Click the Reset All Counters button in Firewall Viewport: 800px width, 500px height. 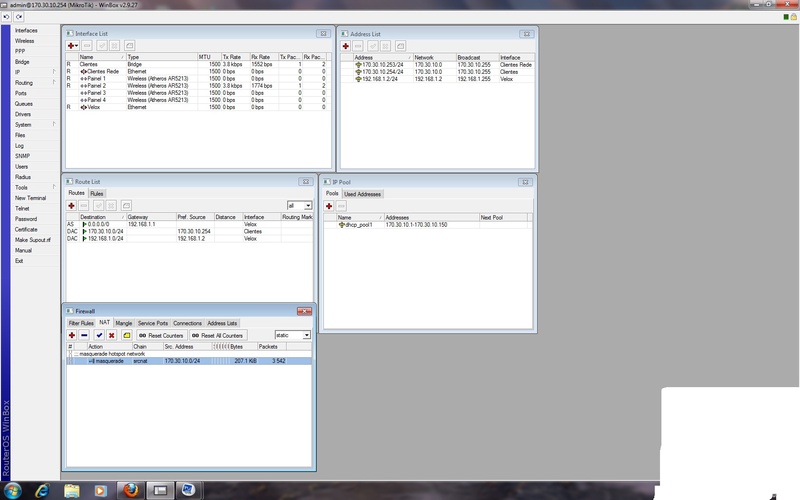tap(218, 335)
